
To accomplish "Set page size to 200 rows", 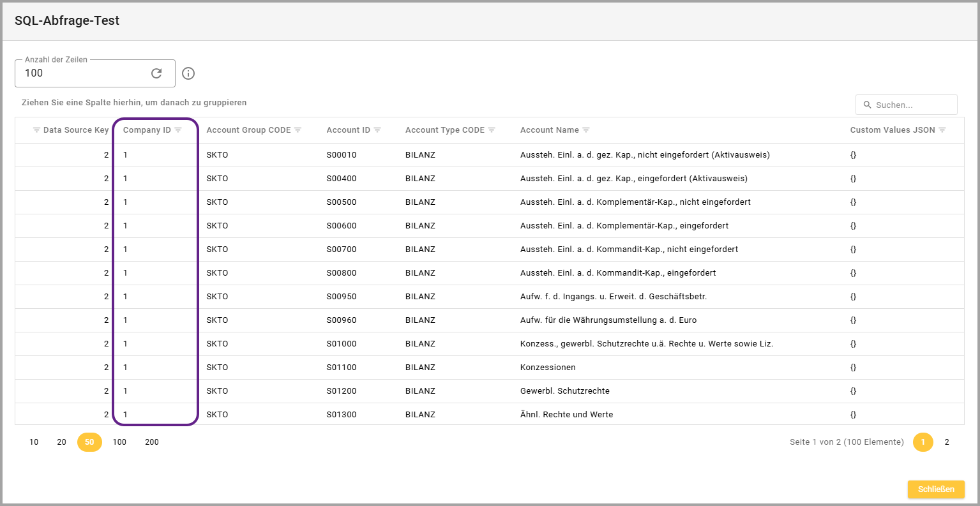I will tap(152, 442).
